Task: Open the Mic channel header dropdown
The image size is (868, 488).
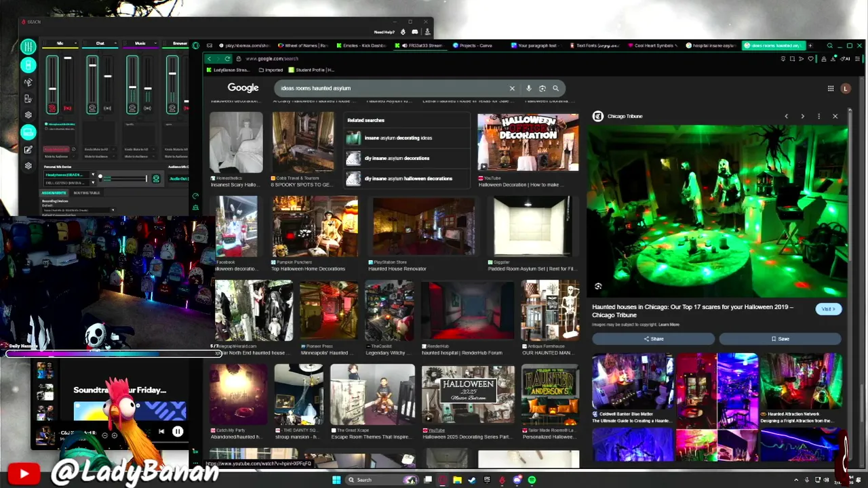Action: 75,43
